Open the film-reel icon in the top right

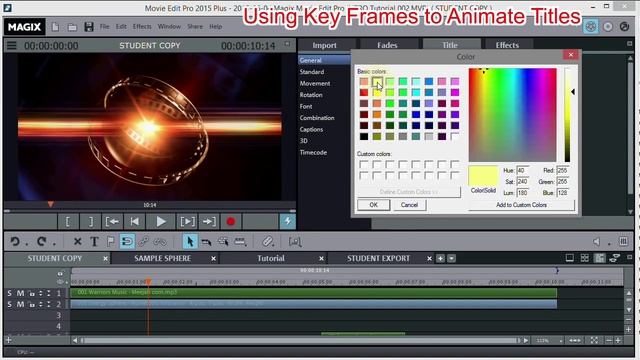590,27
